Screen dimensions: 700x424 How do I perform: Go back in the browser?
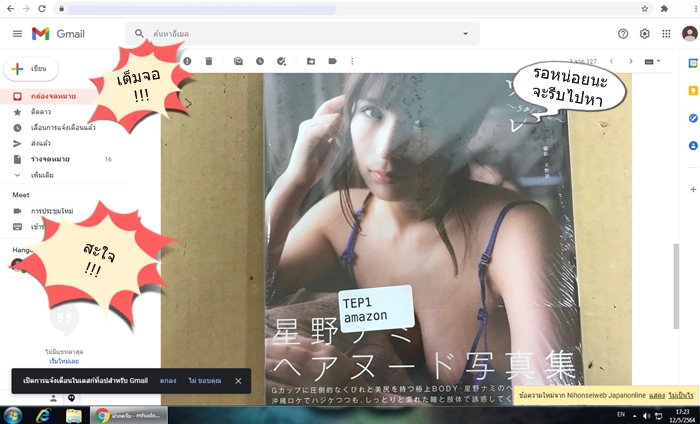pyautogui.click(x=10, y=8)
